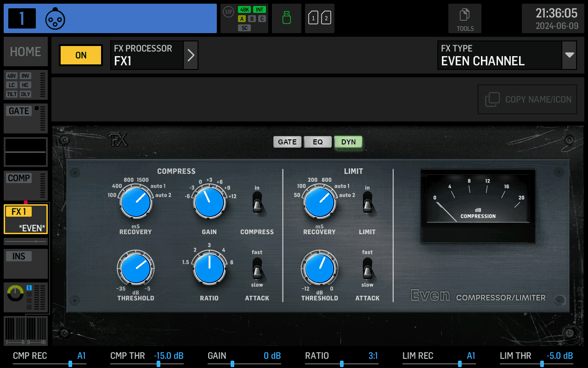Switch to the EQ tab
This screenshot has width=588, height=368.
click(x=318, y=142)
